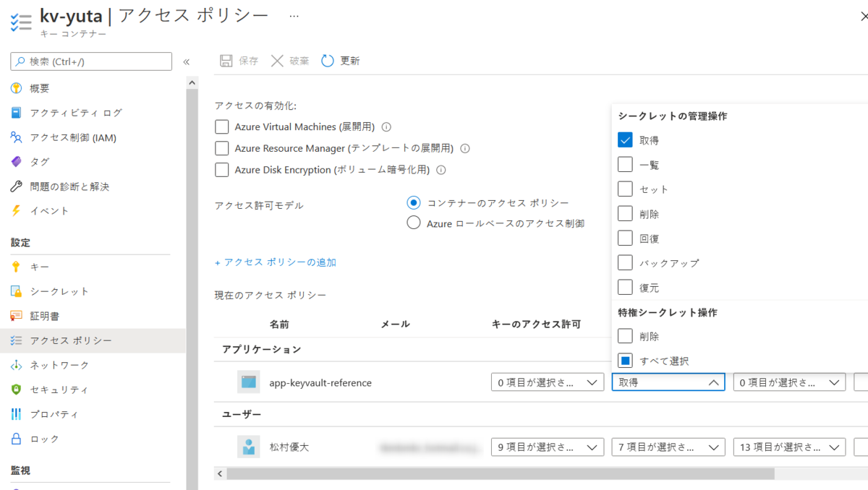
Task: Click the 破棄 discard button label
Action: point(299,61)
